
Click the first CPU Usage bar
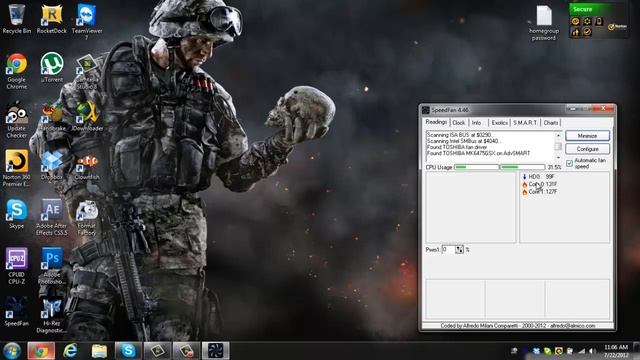476,167
